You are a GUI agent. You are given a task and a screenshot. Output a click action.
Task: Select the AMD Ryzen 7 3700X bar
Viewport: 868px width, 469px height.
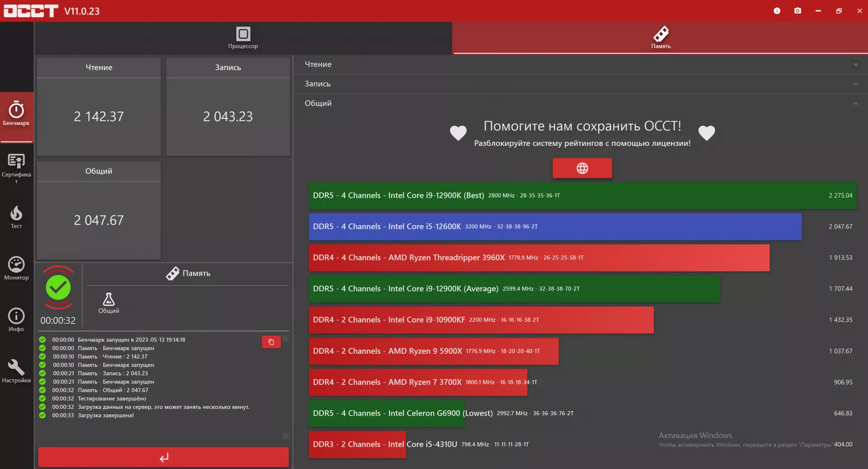[x=418, y=382]
